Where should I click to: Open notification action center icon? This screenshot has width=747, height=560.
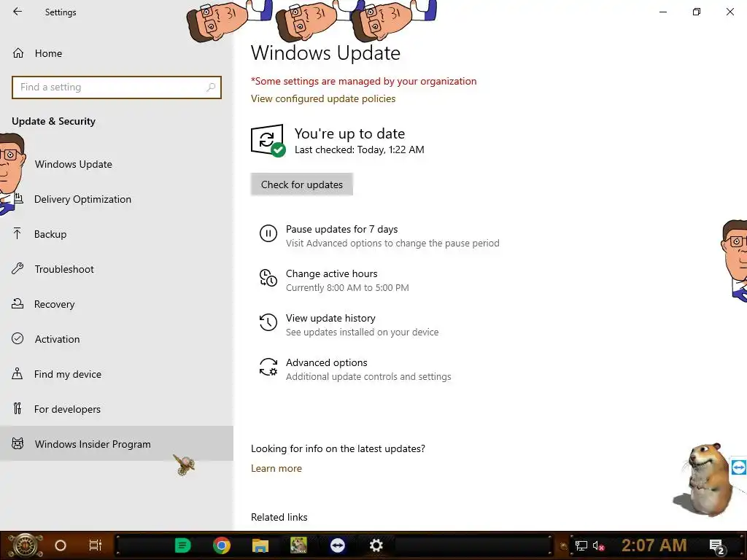tap(717, 547)
